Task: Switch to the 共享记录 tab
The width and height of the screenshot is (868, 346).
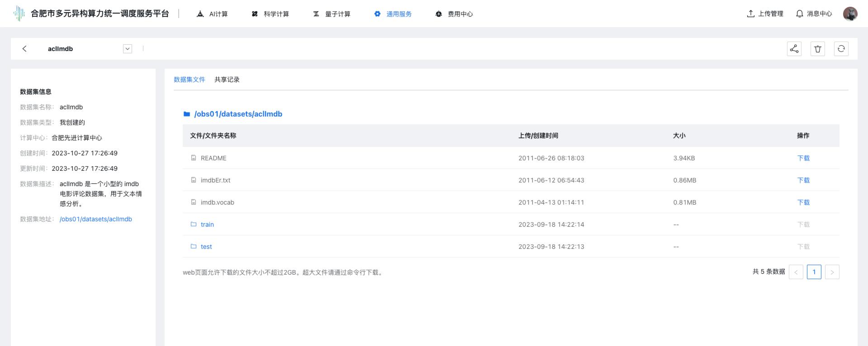Action: coord(227,79)
